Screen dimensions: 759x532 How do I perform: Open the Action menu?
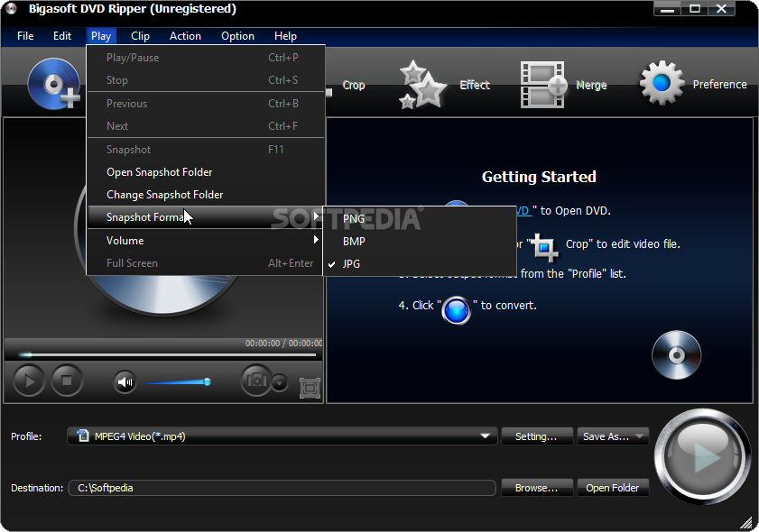[185, 36]
